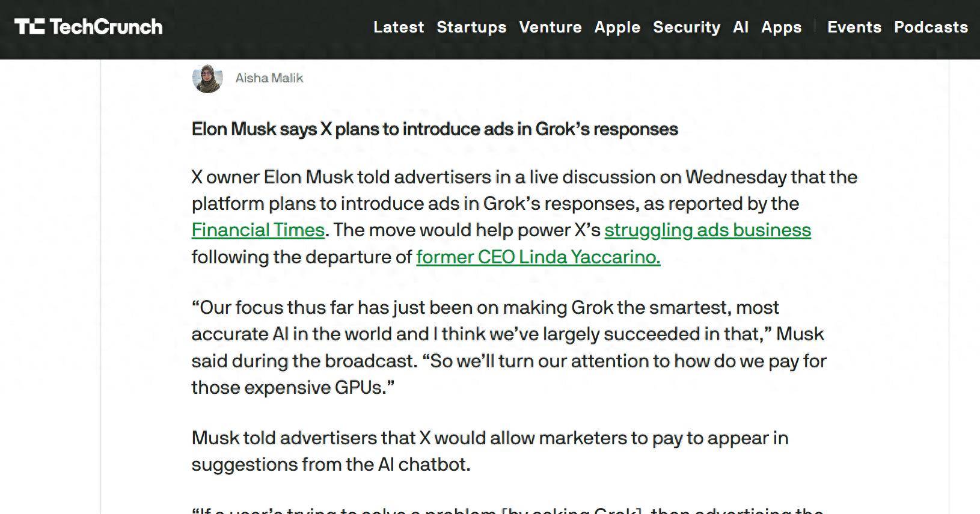Open the Apple section

(x=617, y=27)
